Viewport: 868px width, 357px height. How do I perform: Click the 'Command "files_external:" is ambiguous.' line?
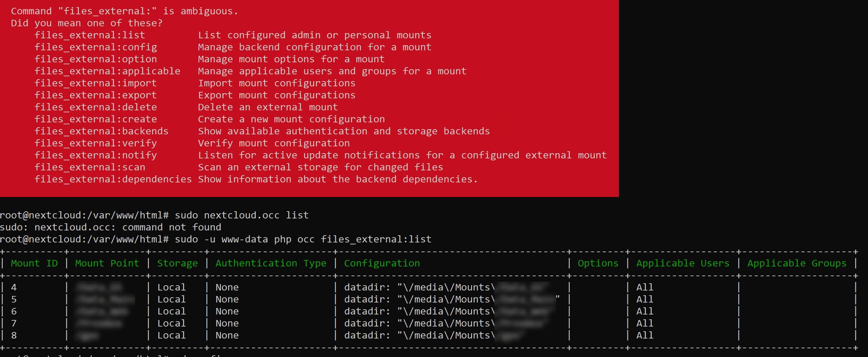[x=124, y=11]
